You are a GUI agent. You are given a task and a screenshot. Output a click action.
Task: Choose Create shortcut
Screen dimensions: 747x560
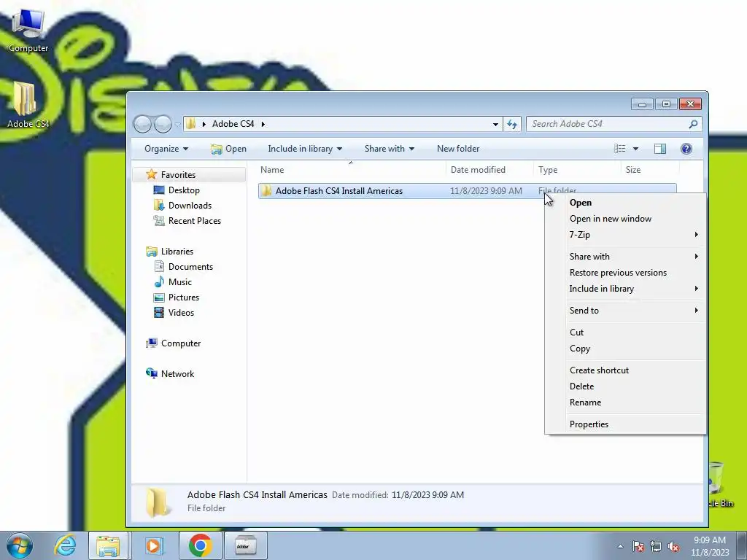pyautogui.click(x=625, y=370)
